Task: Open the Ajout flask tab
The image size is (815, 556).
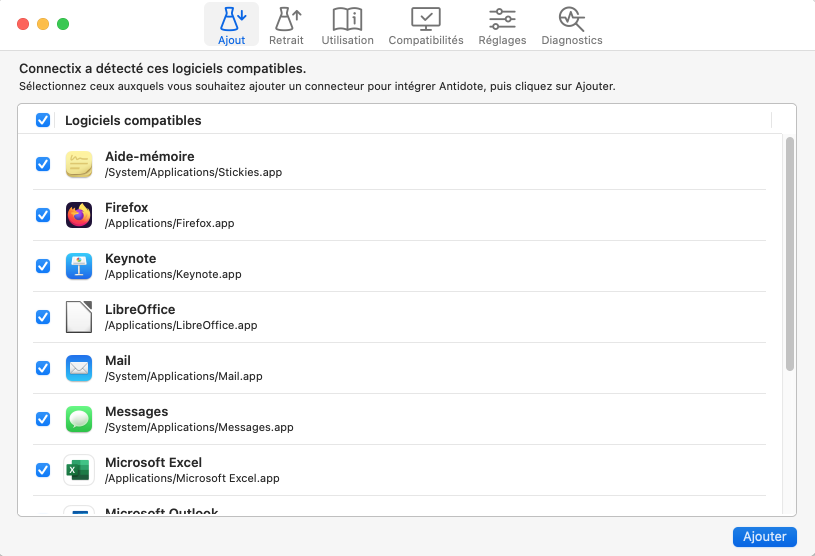Action: [231, 25]
